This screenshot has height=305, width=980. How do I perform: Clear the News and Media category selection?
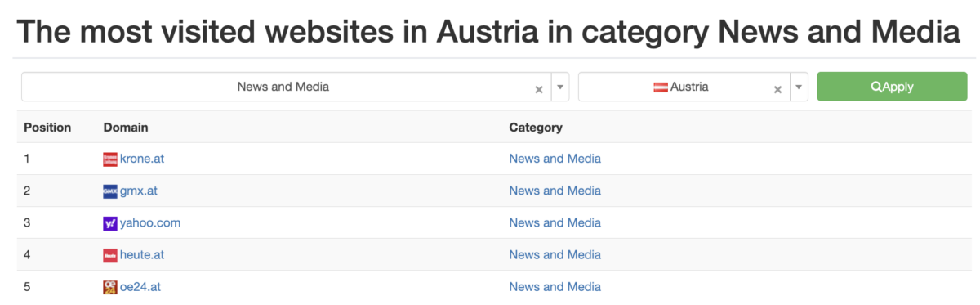pos(539,89)
